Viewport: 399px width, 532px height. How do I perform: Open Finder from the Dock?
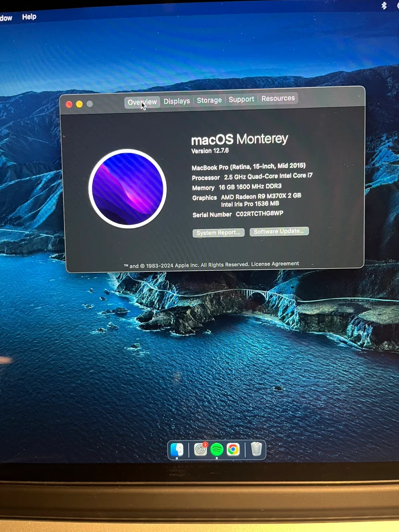pos(177,450)
